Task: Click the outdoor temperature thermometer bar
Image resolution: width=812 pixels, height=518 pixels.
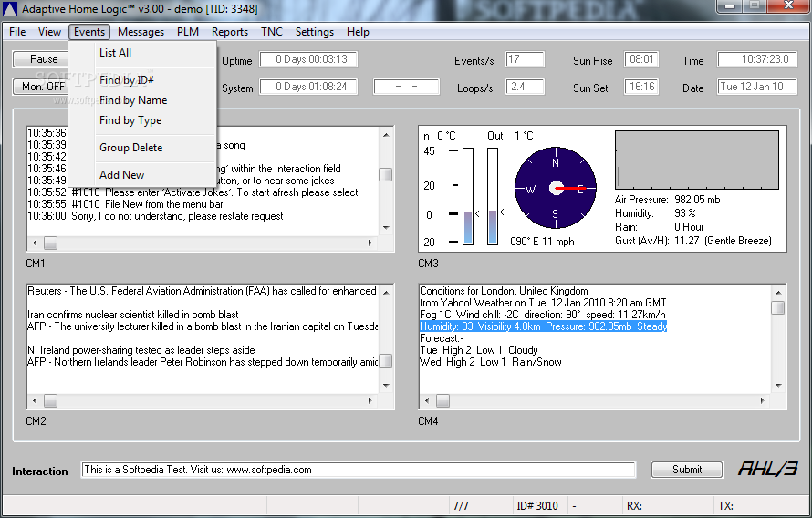Action: 493,196
